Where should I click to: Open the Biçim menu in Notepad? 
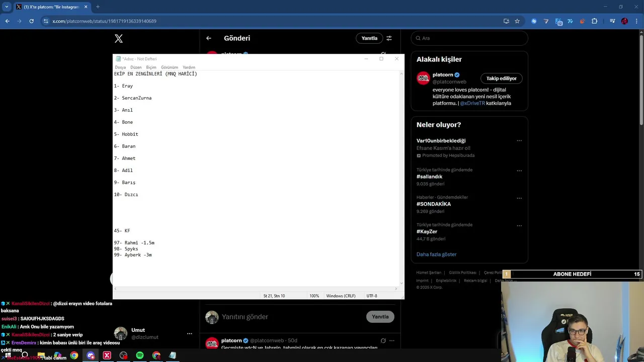coord(151,67)
